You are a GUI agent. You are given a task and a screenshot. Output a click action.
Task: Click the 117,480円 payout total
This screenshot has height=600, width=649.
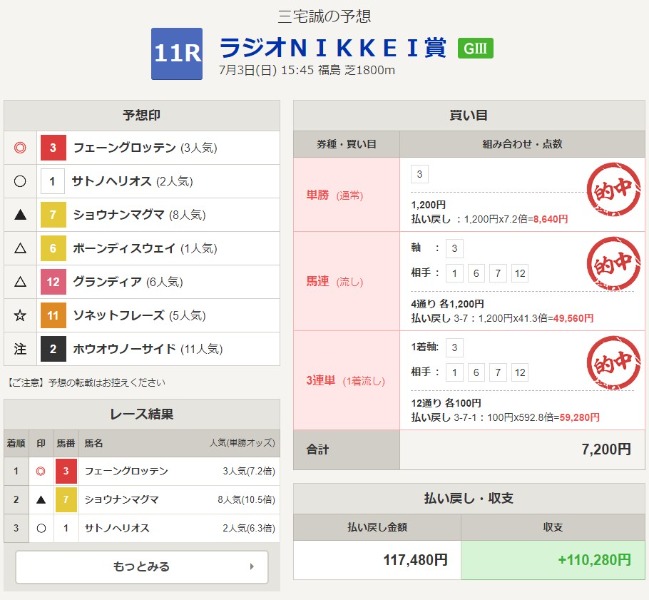pos(416,560)
